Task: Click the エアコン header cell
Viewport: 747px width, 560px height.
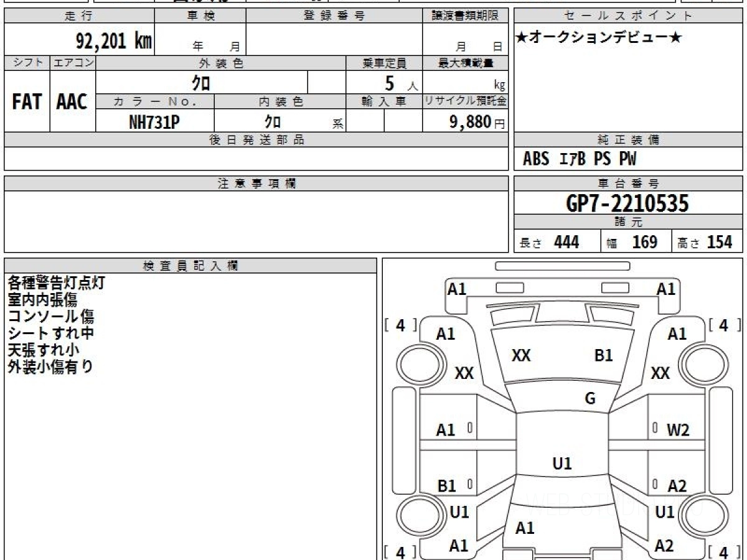Action: coord(73,63)
